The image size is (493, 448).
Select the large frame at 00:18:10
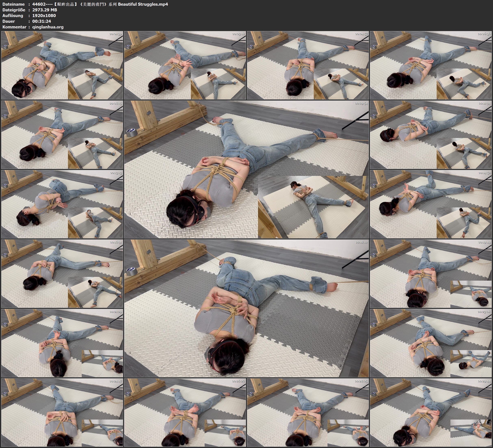pyautogui.click(x=247, y=308)
